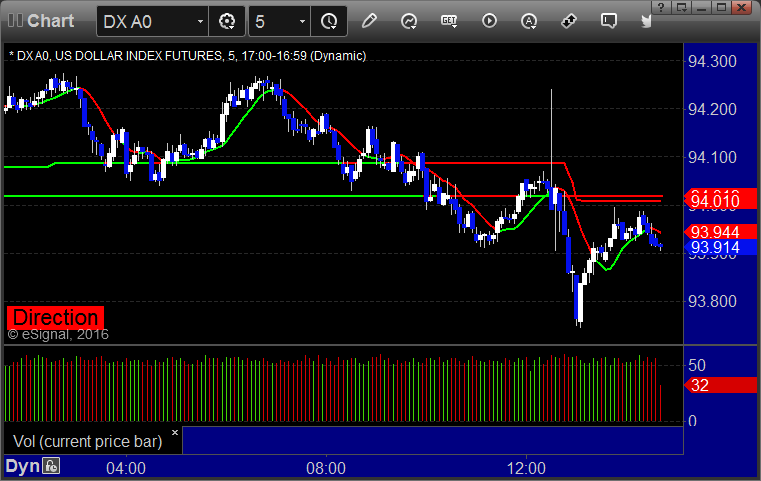Click the 93.944 red price marker

click(x=720, y=232)
